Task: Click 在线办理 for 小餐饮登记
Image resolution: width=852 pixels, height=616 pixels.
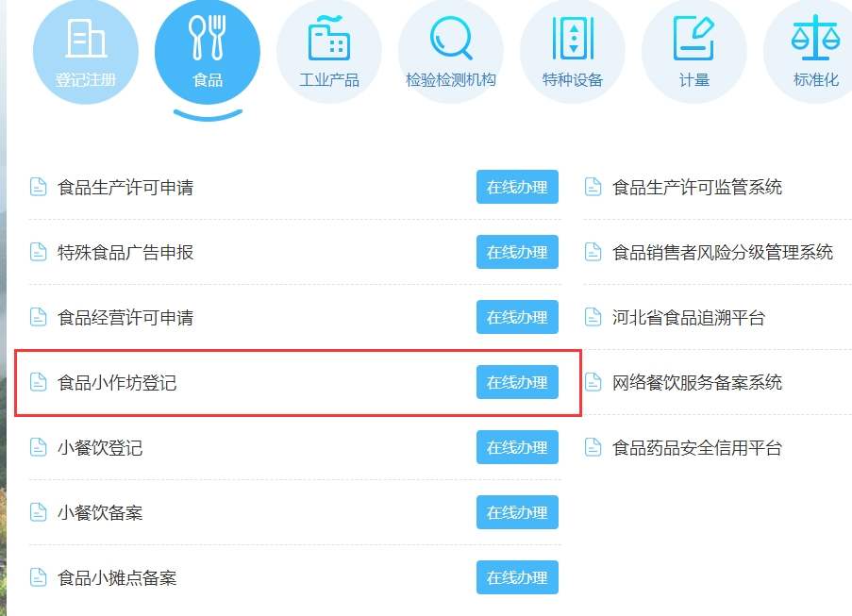Action: point(517,447)
